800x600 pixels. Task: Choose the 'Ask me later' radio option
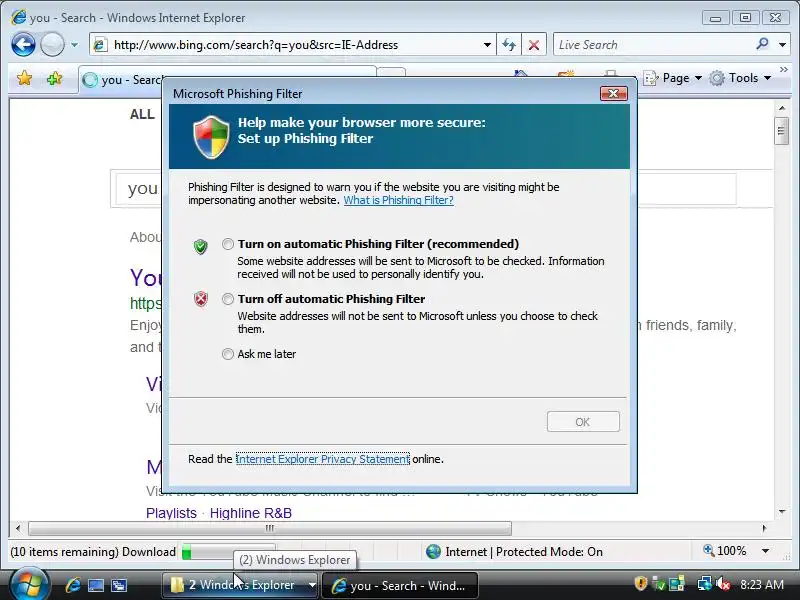pos(228,354)
